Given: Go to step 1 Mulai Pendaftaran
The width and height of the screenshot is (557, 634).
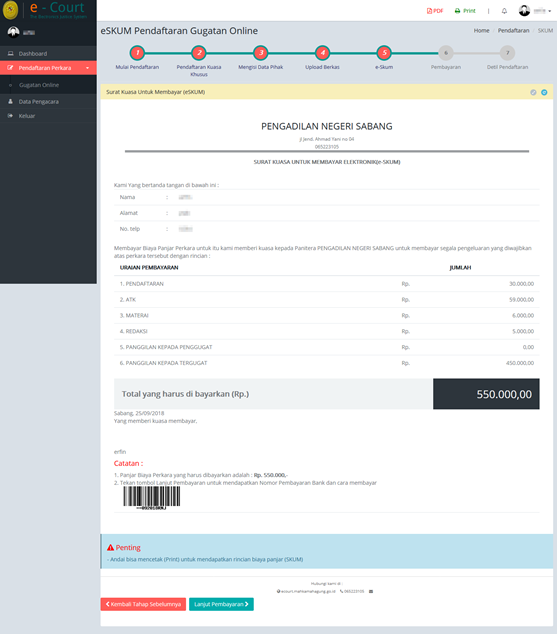Looking at the screenshot, I should [x=137, y=53].
